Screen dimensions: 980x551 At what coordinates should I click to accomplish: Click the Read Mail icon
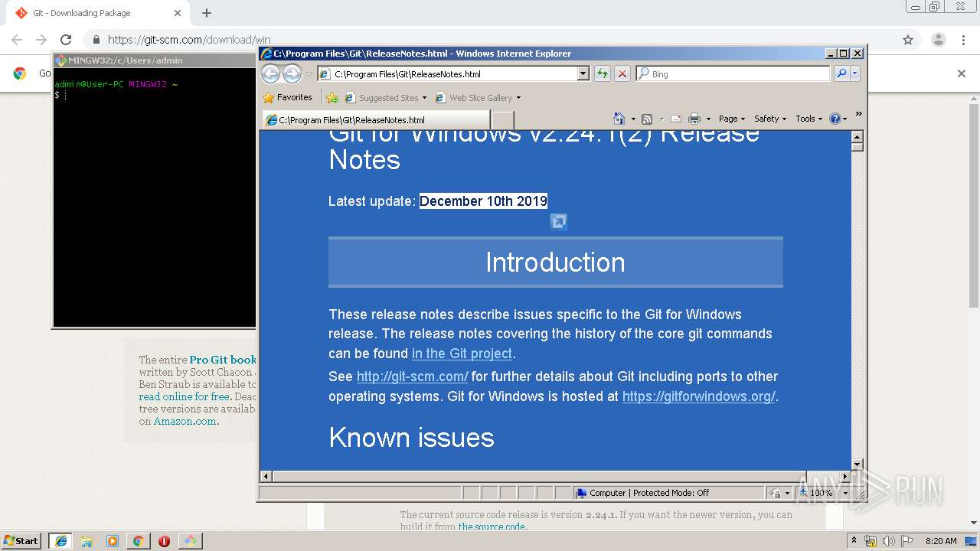point(676,119)
